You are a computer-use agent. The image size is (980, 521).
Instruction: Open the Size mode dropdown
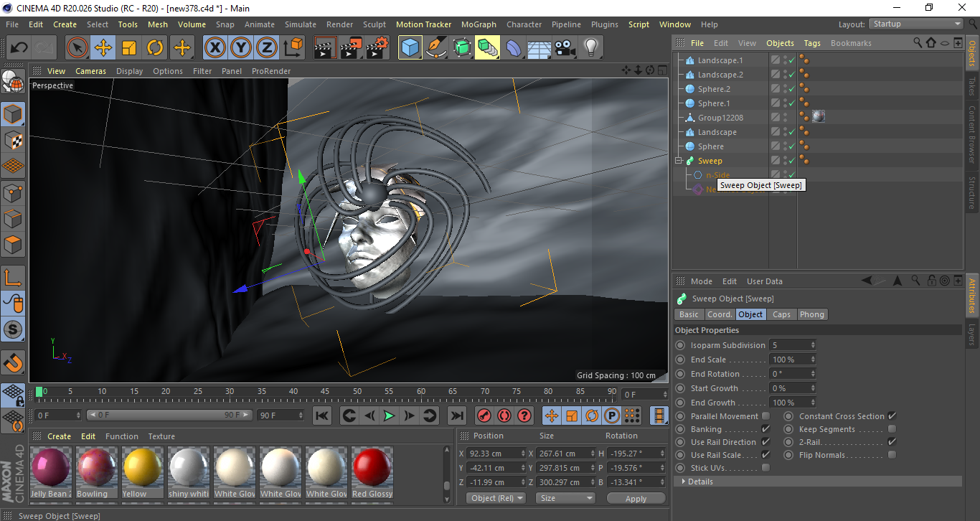pyautogui.click(x=567, y=498)
